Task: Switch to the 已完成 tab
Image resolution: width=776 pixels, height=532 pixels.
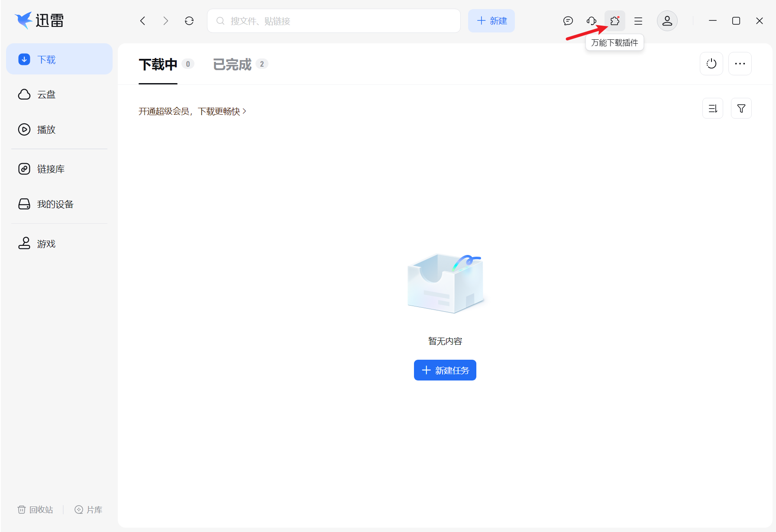Action: (232, 64)
